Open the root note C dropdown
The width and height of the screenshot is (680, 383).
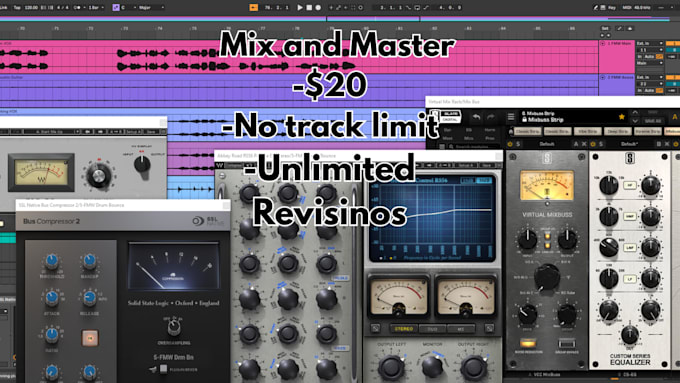click(x=129, y=7)
